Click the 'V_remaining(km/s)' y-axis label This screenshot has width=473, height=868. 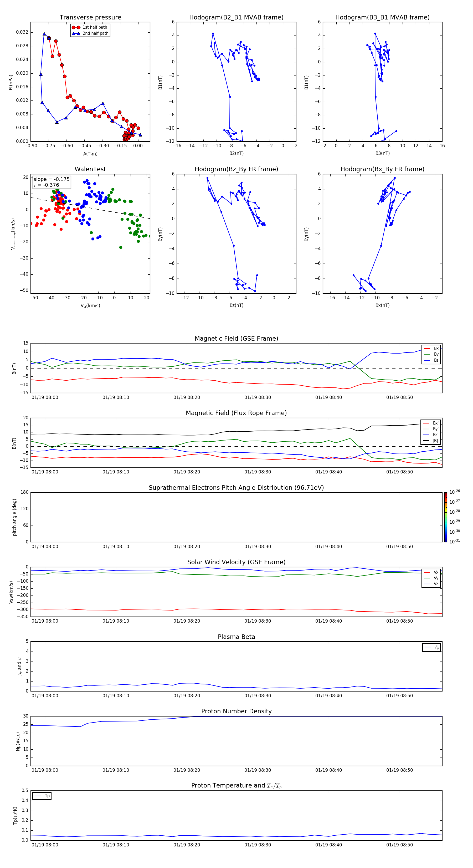[13, 234]
